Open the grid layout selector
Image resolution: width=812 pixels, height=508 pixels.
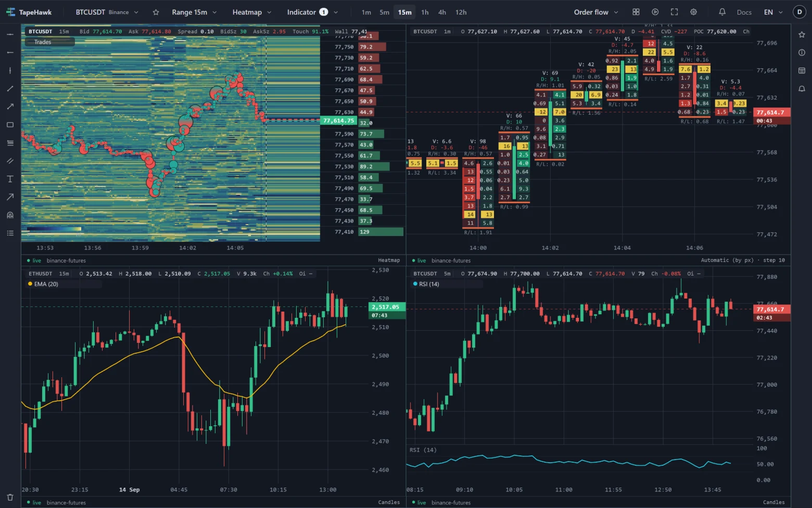tap(636, 12)
